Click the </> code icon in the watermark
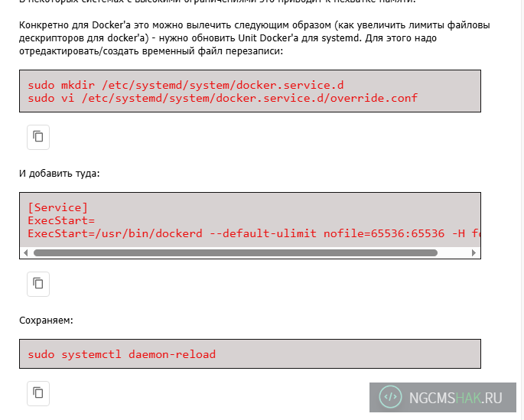The width and height of the screenshot is (524, 420). 391,397
